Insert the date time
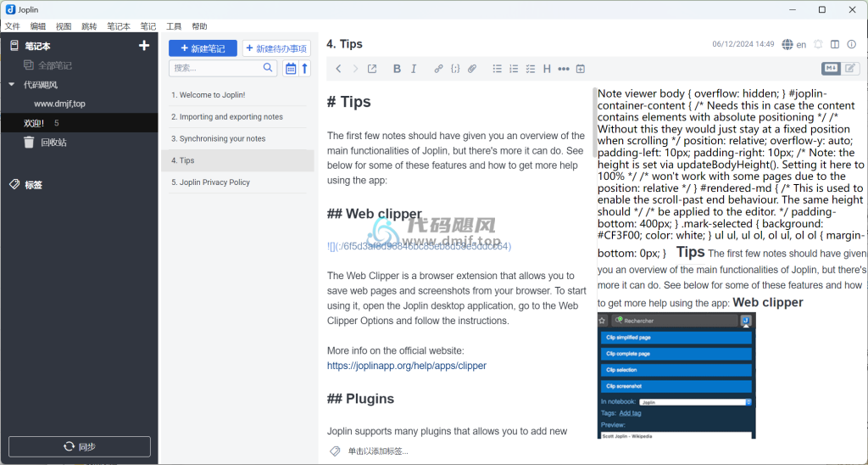The width and height of the screenshot is (868, 465). click(x=580, y=69)
